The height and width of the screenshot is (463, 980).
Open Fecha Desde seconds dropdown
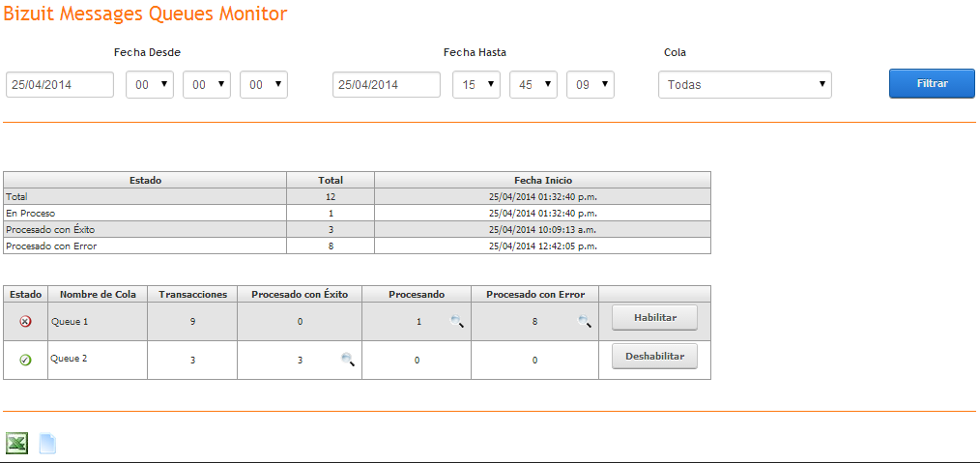[263, 84]
